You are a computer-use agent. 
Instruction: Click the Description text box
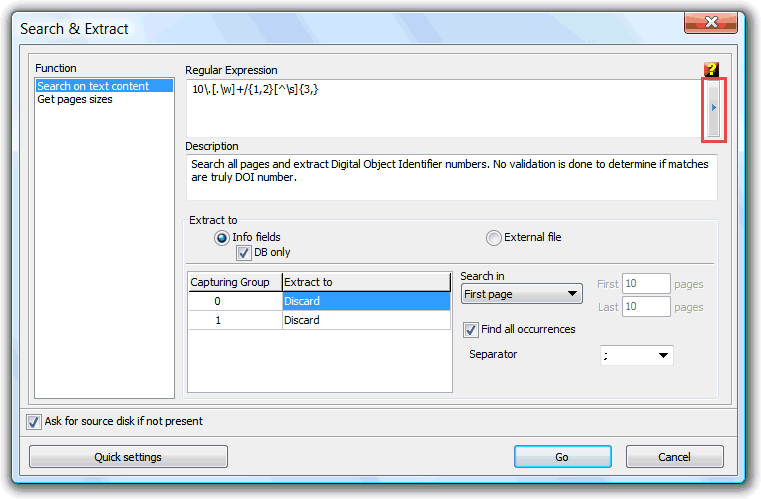pyautogui.click(x=451, y=177)
